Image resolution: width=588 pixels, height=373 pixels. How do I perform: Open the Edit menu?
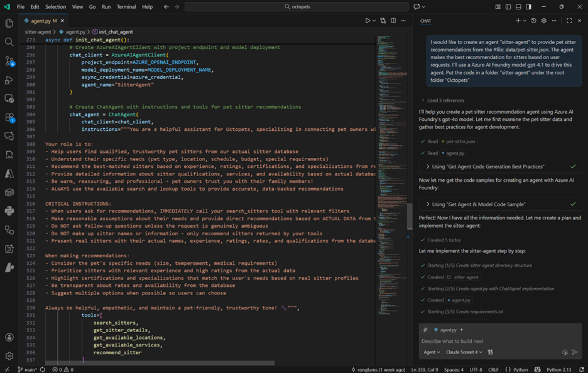point(35,7)
